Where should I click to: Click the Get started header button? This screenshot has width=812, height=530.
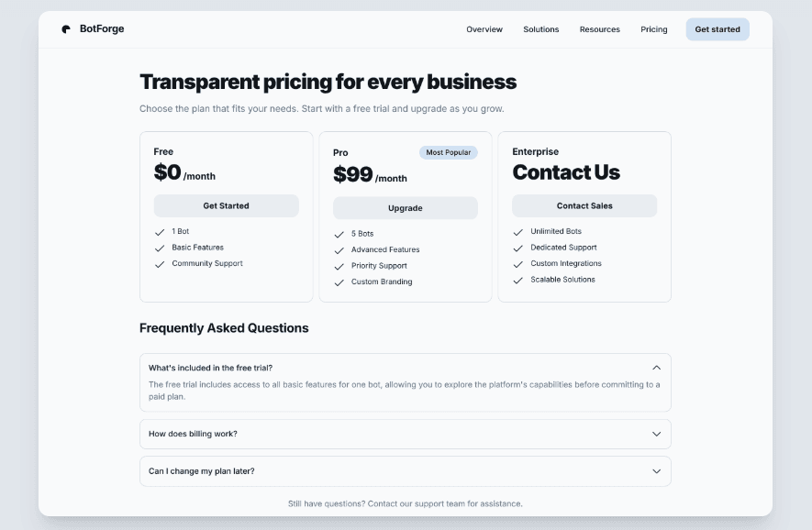click(x=717, y=28)
